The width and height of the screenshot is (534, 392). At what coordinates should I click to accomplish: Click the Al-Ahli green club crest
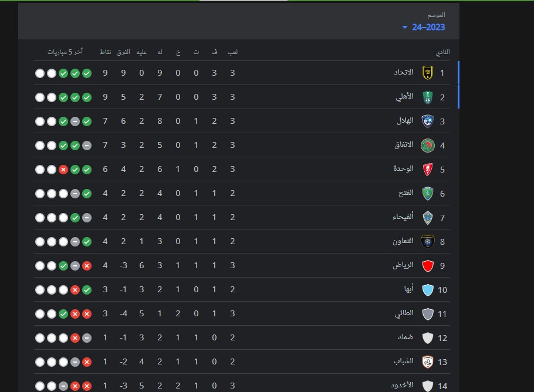click(x=427, y=97)
